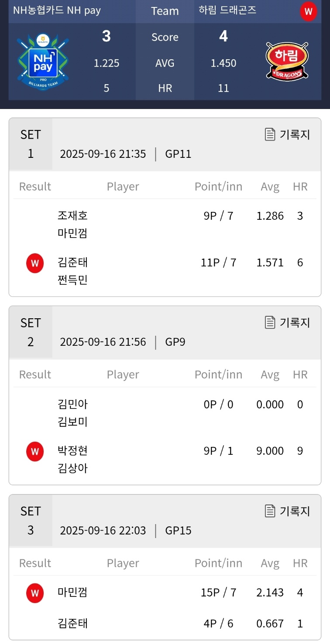Click player 김민아 in SET 2
The width and height of the screenshot is (330, 644).
pyautogui.click(x=72, y=404)
